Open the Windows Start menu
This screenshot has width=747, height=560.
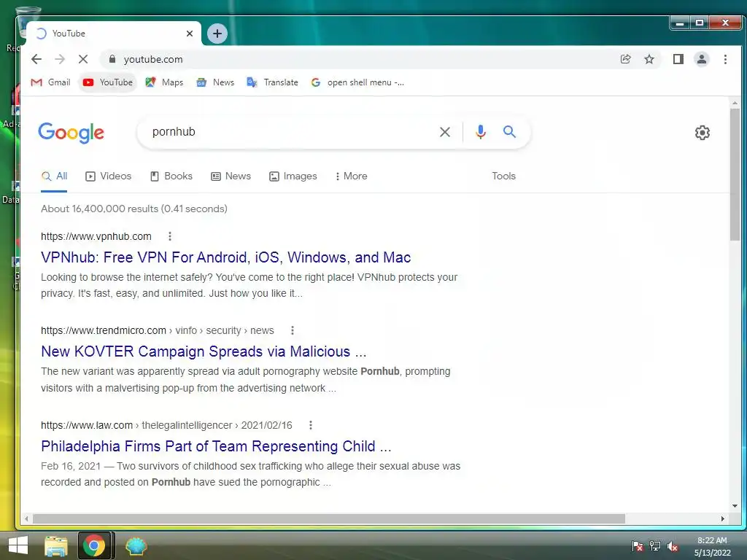pyautogui.click(x=18, y=545)
